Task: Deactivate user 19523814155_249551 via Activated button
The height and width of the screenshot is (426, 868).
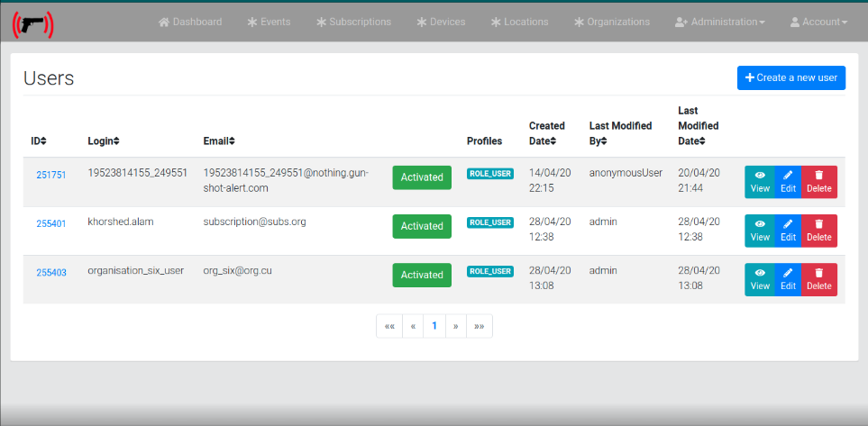Action: coord(422,177)
